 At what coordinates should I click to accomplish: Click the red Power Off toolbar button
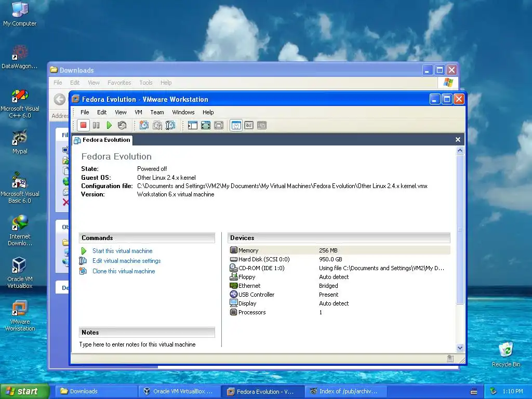coord(83,125)
